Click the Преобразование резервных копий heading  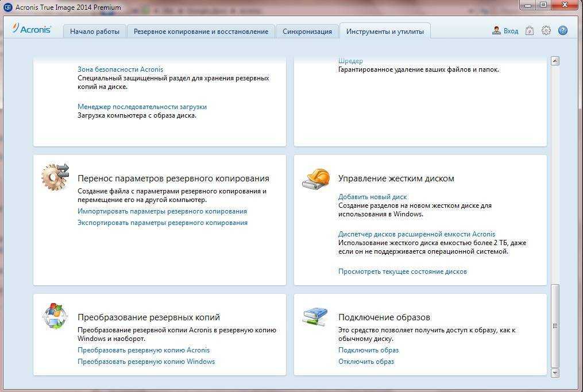[x=149, y=317]
